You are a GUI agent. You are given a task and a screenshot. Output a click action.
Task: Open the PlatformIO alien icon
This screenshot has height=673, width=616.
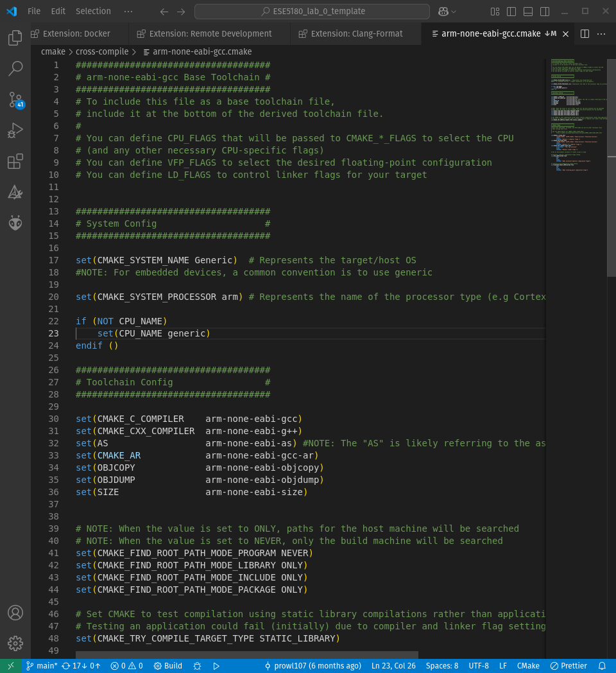15,223
